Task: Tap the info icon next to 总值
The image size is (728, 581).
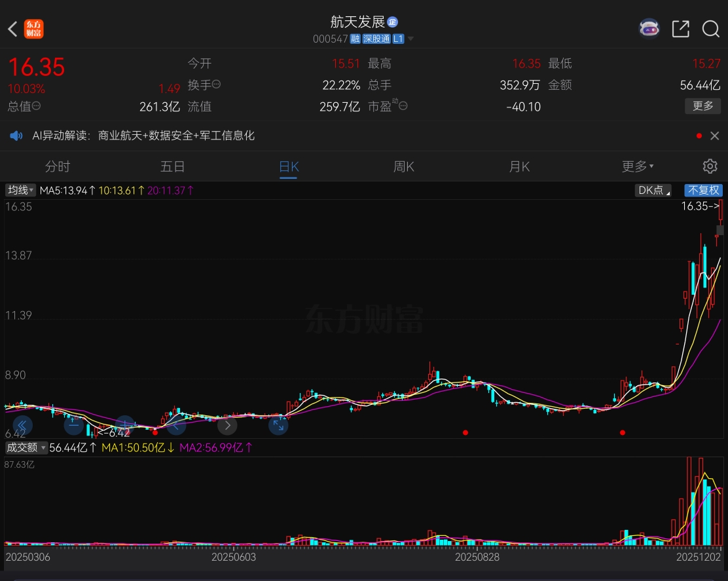Action: tap(36, 106)
